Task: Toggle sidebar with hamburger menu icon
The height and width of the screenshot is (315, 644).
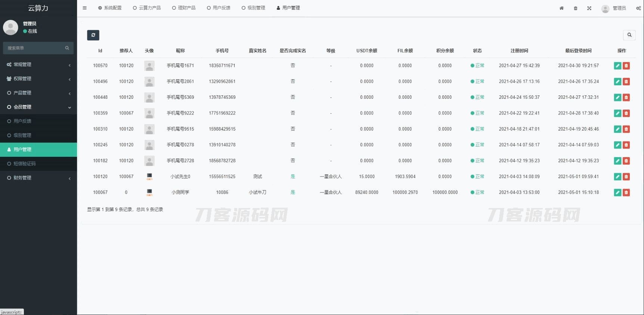Action: pos(85,8)
